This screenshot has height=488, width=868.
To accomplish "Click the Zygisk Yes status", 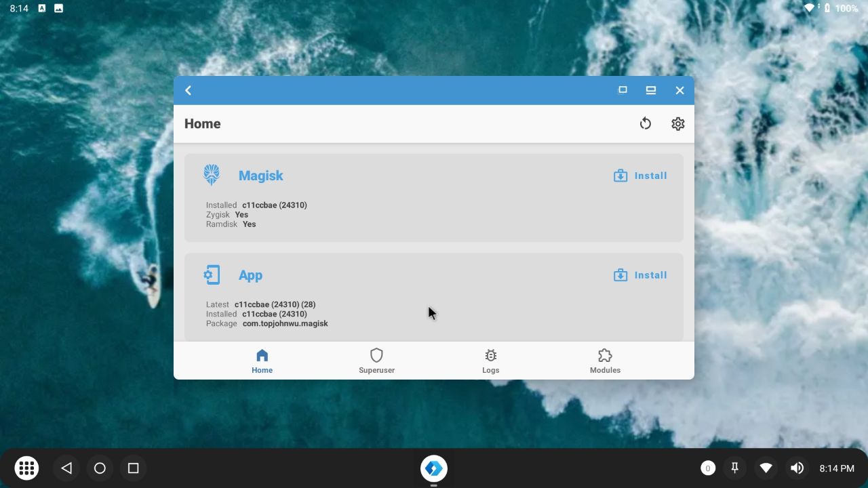I will 241,214.
